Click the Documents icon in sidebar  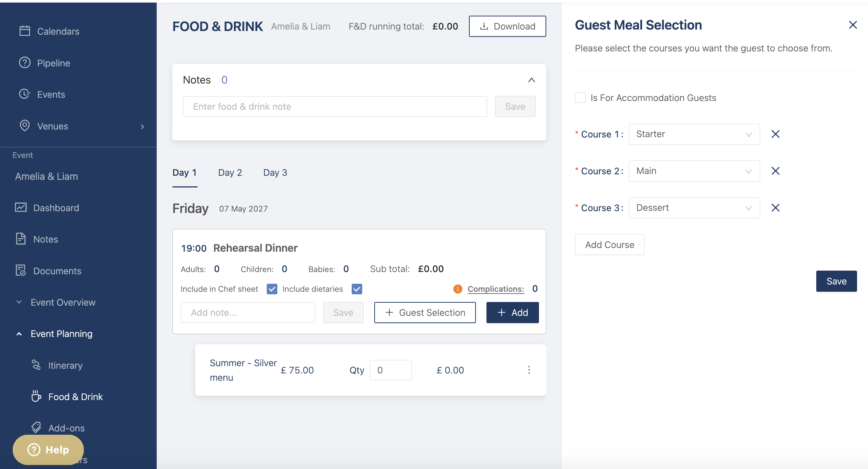coord(21,271)
